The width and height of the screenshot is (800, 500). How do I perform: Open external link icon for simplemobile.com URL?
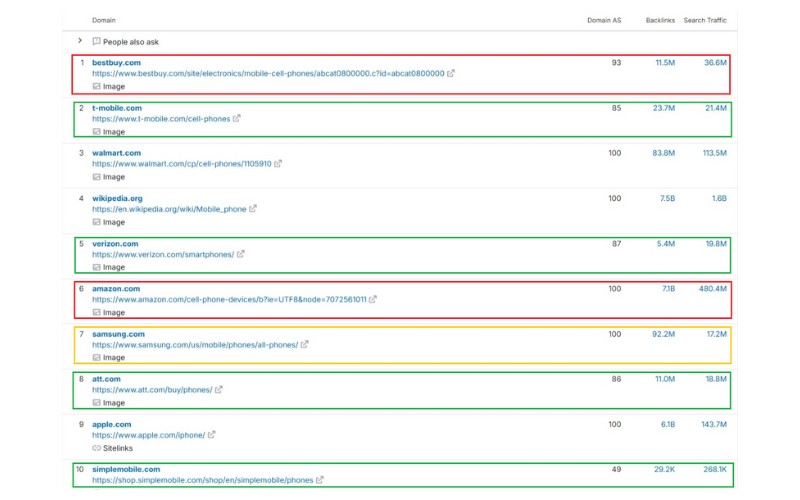pos(320,480)
